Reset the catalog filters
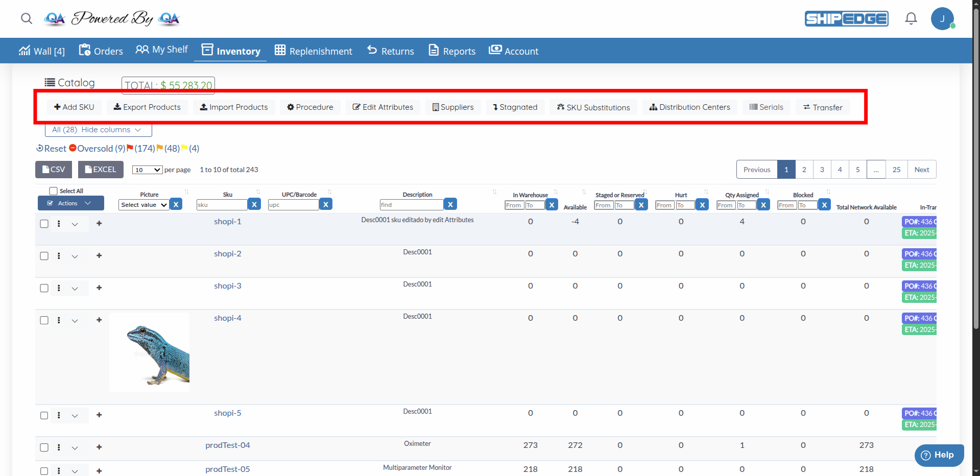This screenshot has height=476, width=980. (51, 148)
